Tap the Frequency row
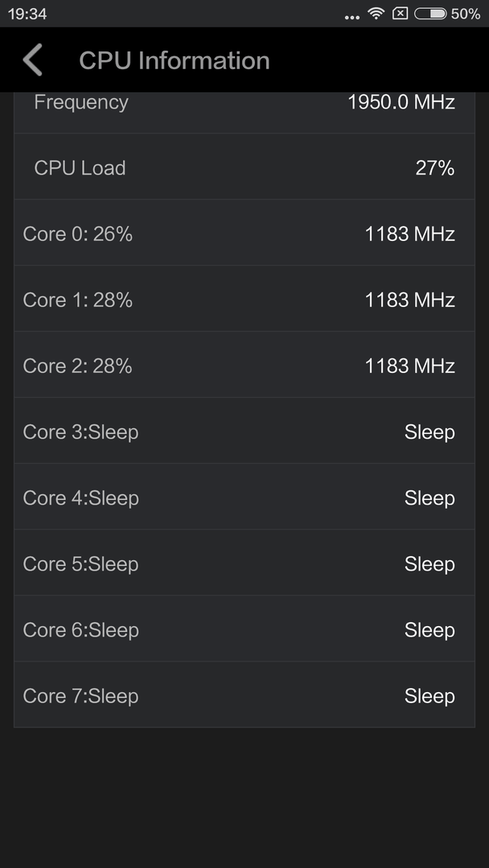This screenshot has width=489, height=868. click(x=244, y=113)
